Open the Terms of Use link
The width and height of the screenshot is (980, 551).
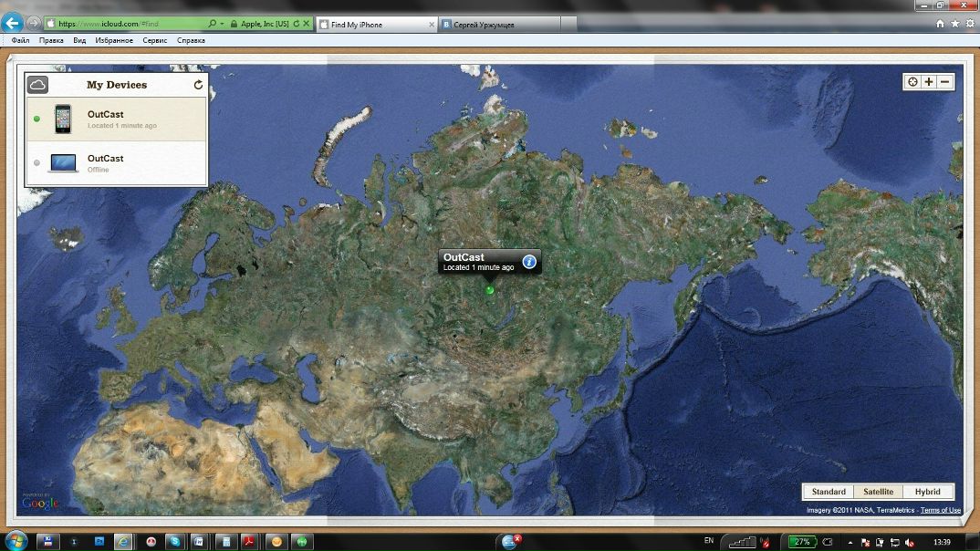pos(940,510)
